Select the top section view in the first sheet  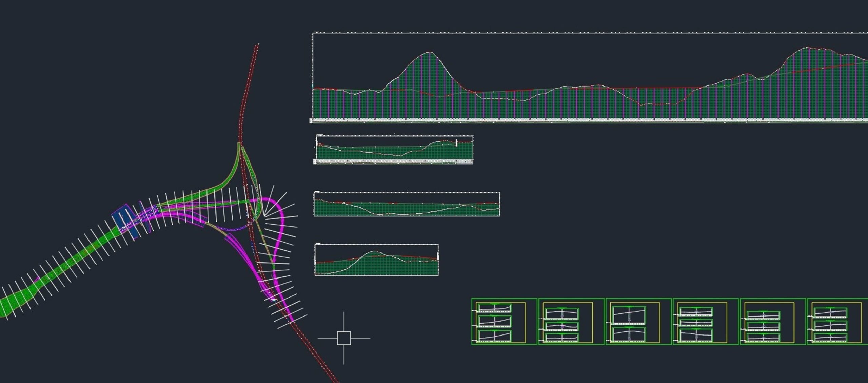tap(494, 308)
